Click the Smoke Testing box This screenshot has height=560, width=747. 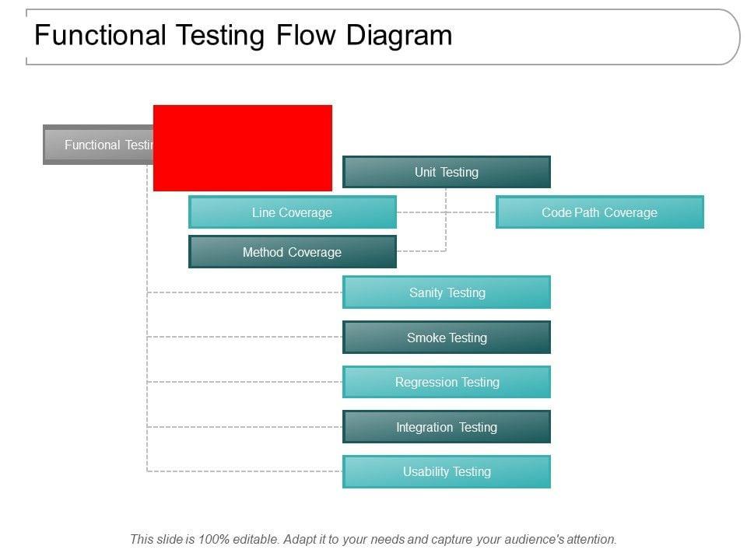[x=447, y=338]
